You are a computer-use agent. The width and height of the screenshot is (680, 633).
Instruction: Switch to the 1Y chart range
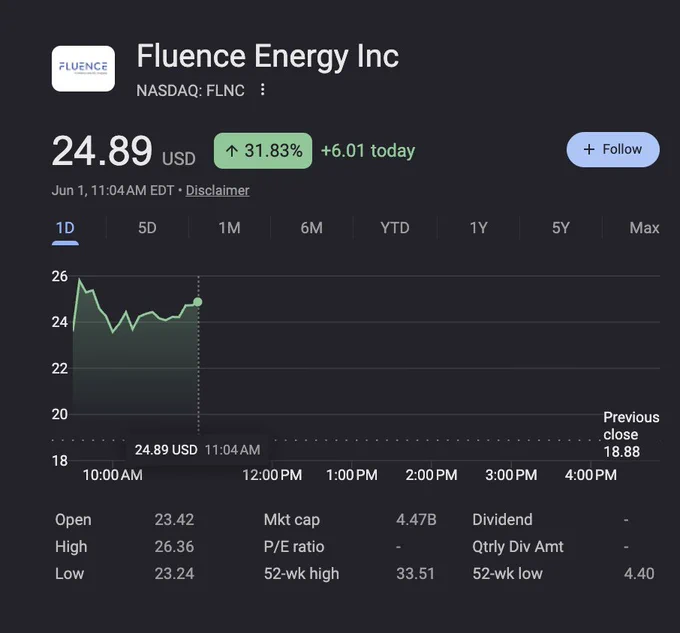pos(478,228)
